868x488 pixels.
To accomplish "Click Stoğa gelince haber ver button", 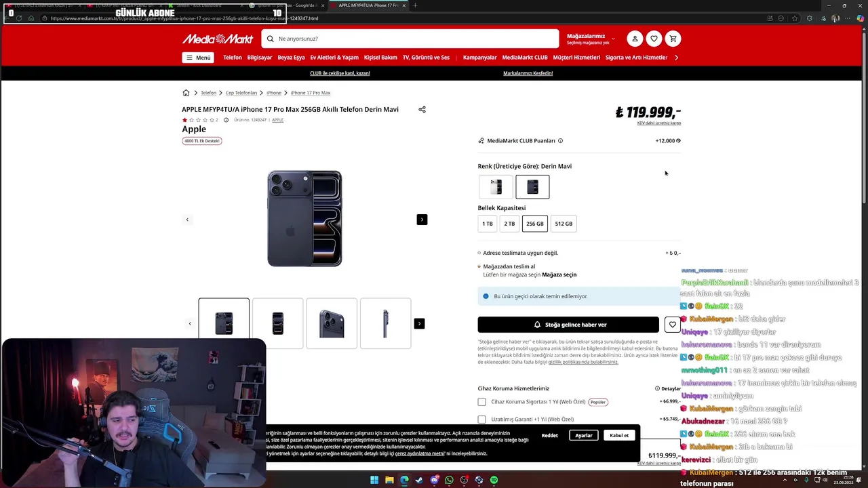I will coord(568,325).
